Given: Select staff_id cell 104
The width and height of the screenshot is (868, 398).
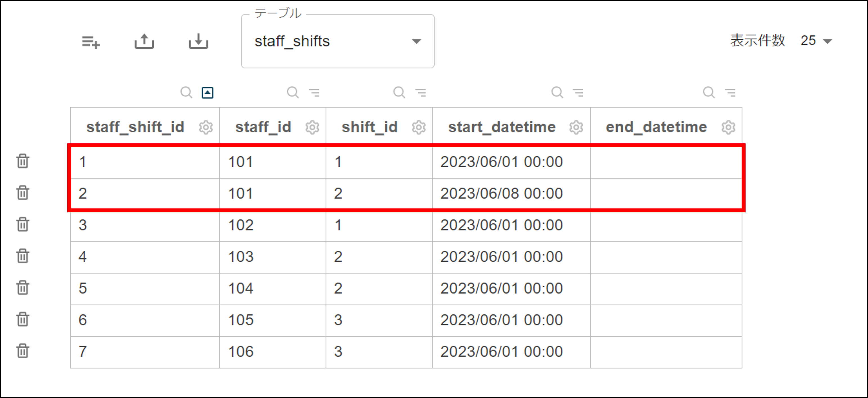Looking at the screenshot, I should [273, 289].
